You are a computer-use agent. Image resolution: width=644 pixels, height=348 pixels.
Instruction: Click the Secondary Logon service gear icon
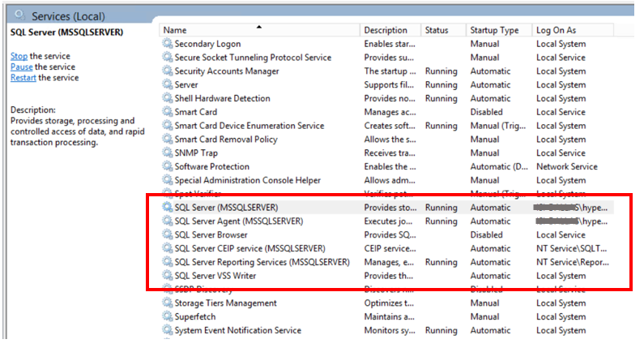pos(167,43)
